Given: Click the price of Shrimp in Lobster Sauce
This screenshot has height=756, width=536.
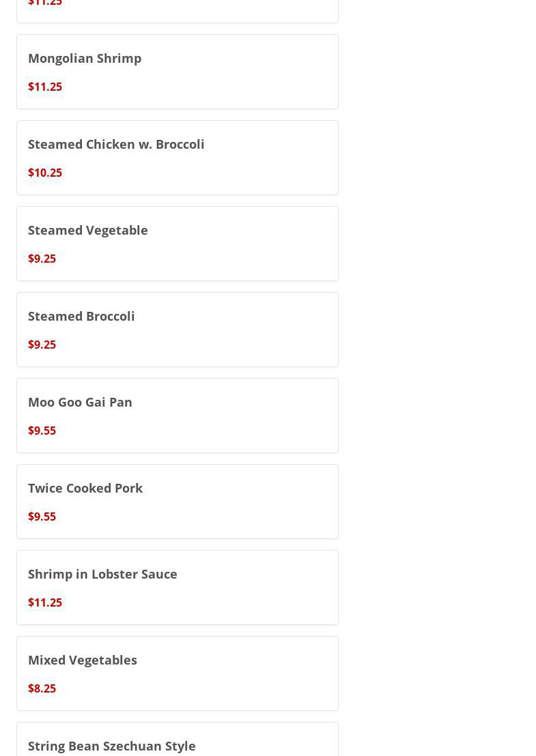Looking at the screenshot, I should pyautogui.click(x=45, y=602).
